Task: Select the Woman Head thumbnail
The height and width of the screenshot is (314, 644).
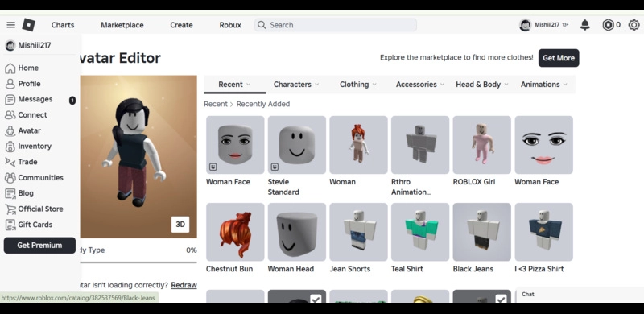Action: [x=297, y=232]
